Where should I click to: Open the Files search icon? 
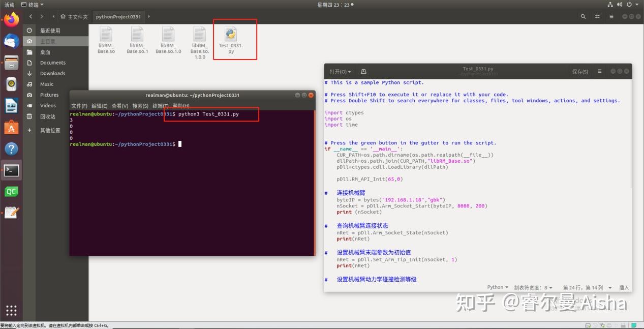[x=583, y=16]
